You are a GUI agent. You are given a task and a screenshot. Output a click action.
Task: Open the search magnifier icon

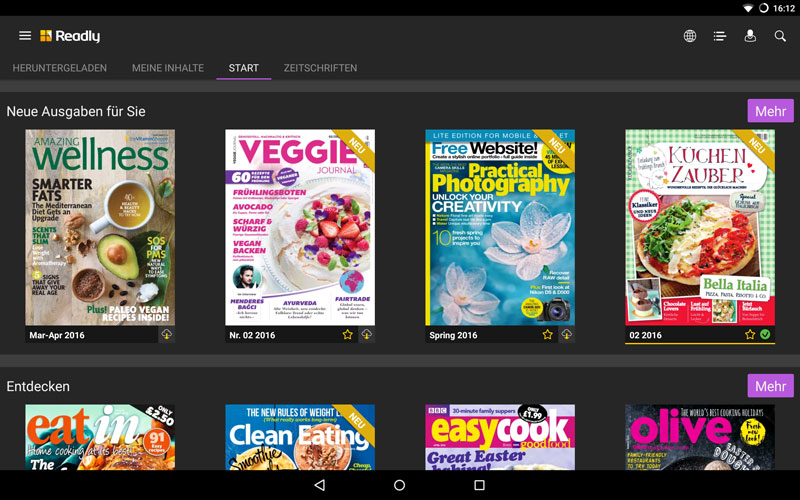[780, 36]
